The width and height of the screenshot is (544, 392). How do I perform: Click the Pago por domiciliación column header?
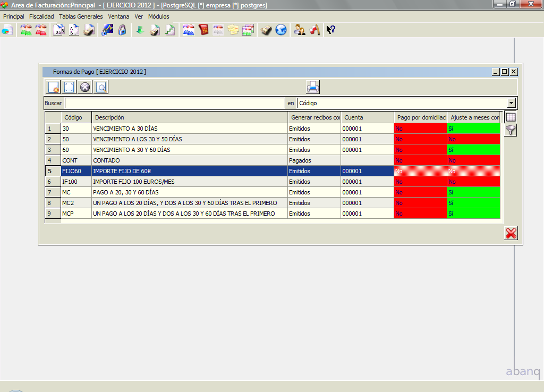421,117
